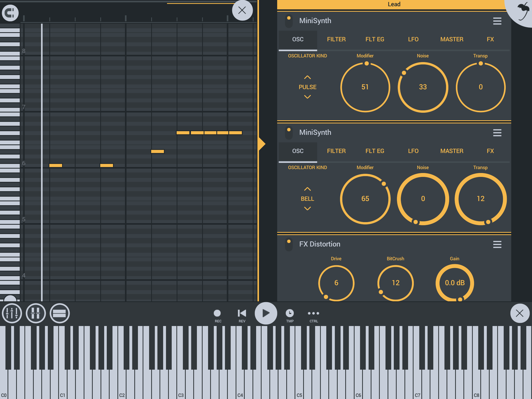Select previous oscillator below PULSE
Screen dimensions: 532x399
click(307, 97)
